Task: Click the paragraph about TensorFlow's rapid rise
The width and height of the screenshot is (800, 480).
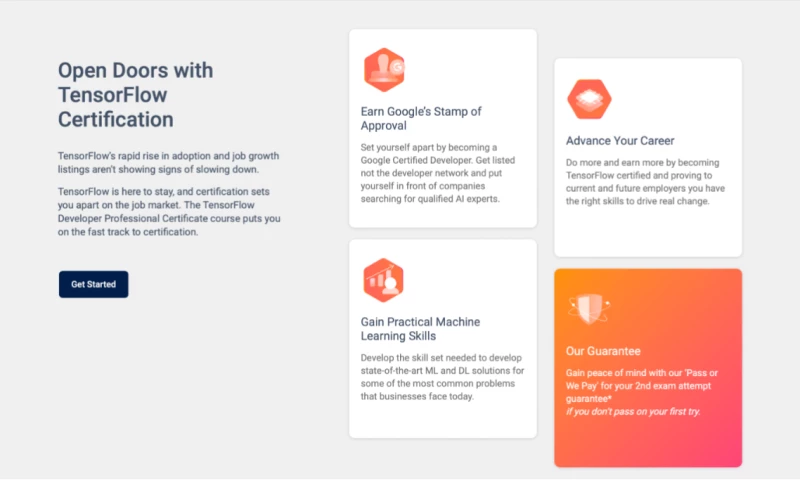Action: [167, 163]
